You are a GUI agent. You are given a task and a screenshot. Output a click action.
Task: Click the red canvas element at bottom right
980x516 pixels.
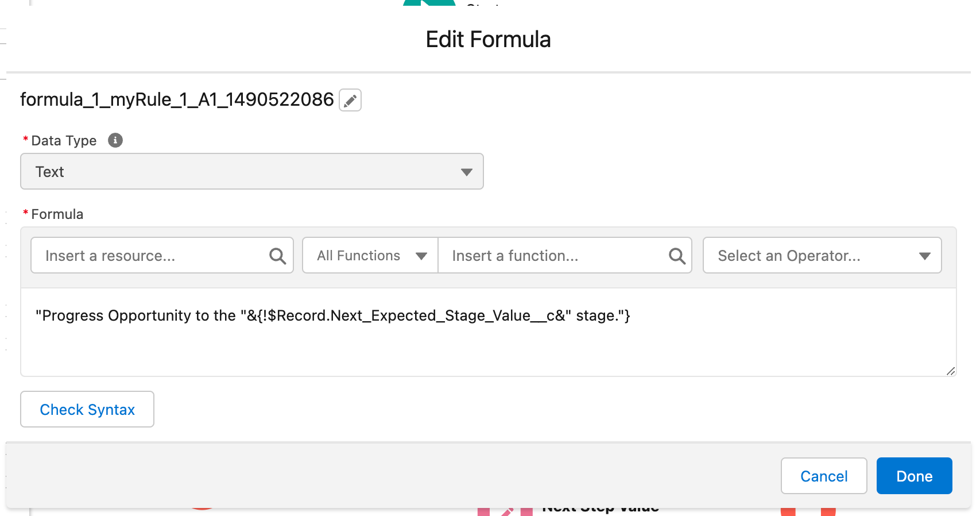coord(808,511)
